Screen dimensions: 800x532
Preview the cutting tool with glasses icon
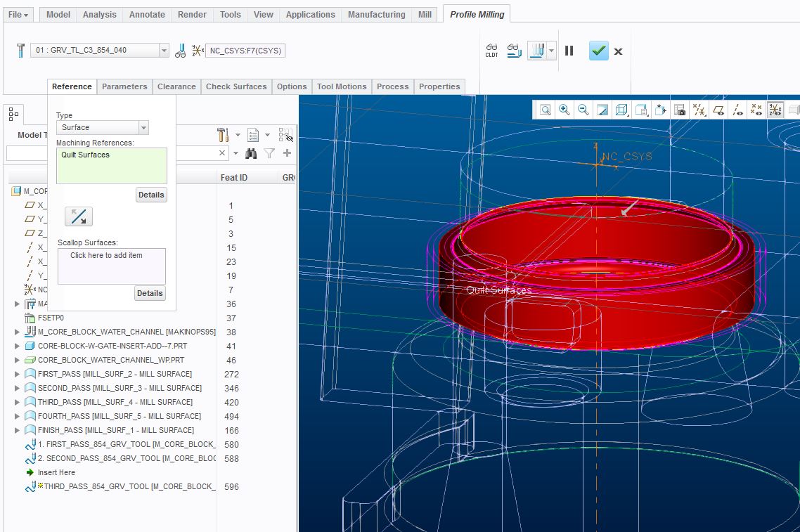coord(181,51)
